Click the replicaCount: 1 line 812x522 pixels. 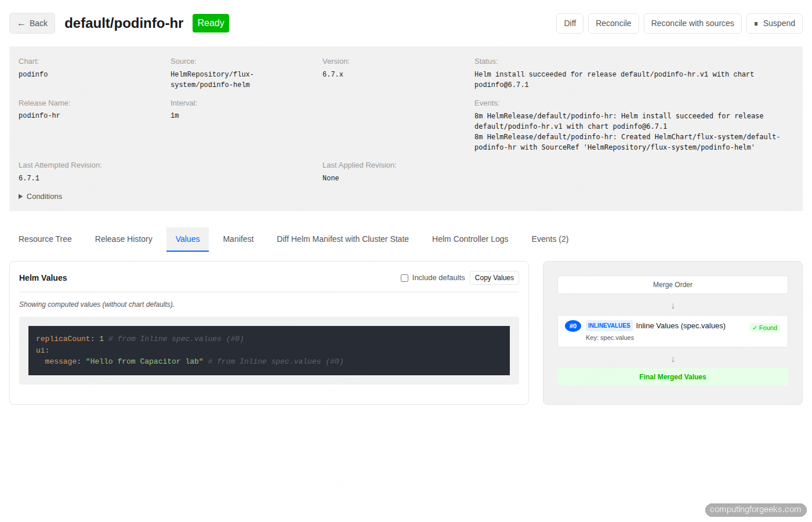pyautogui.click(x=140, y=339)
